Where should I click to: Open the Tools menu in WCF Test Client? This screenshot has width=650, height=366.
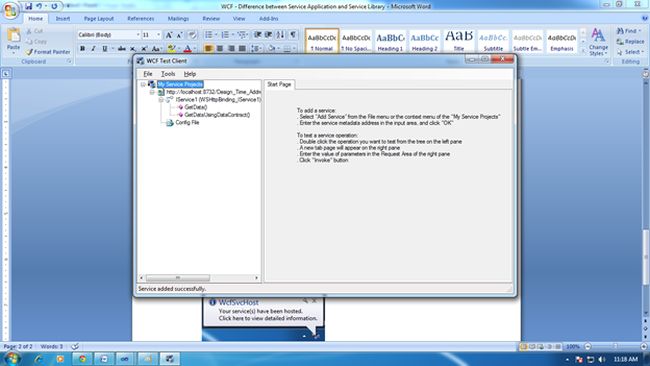[x=168, y=74]
